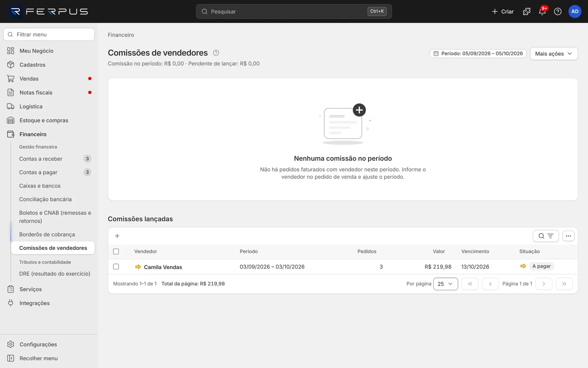Open Integrações in the sidebar
The width and height of the screenshot is (588, 368).
[x=49, y=303]
